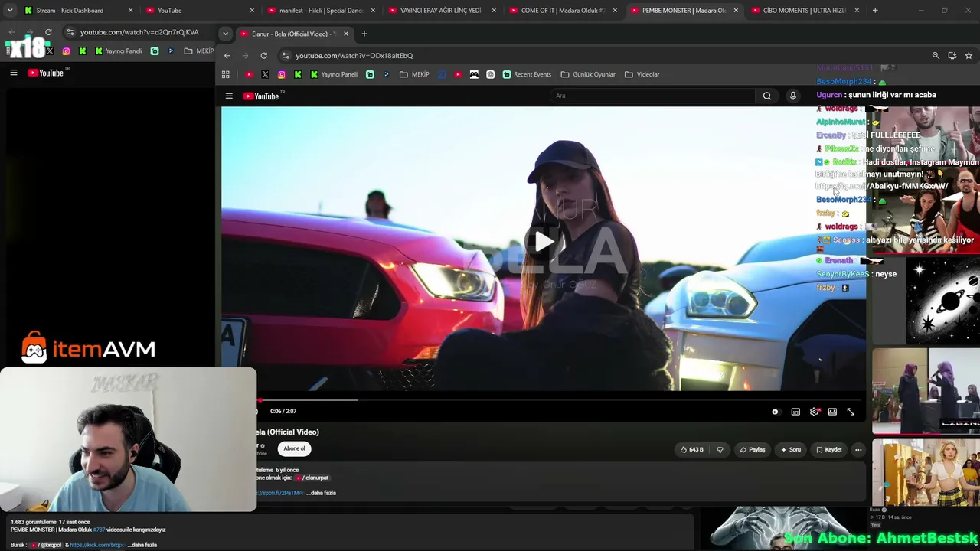Play the Elanur Bela video with center play button

544,243
